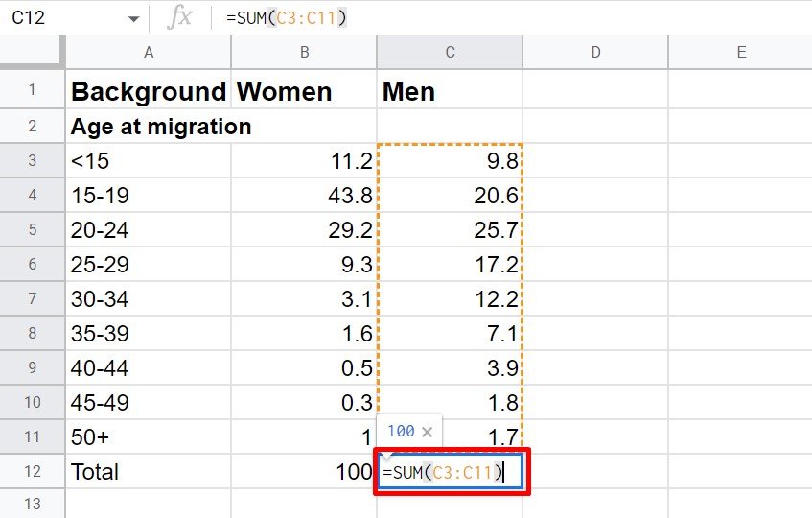Click the fx function icon
Image resolution: width=812 pixels, height=518 pixels.
click(179, 17)
